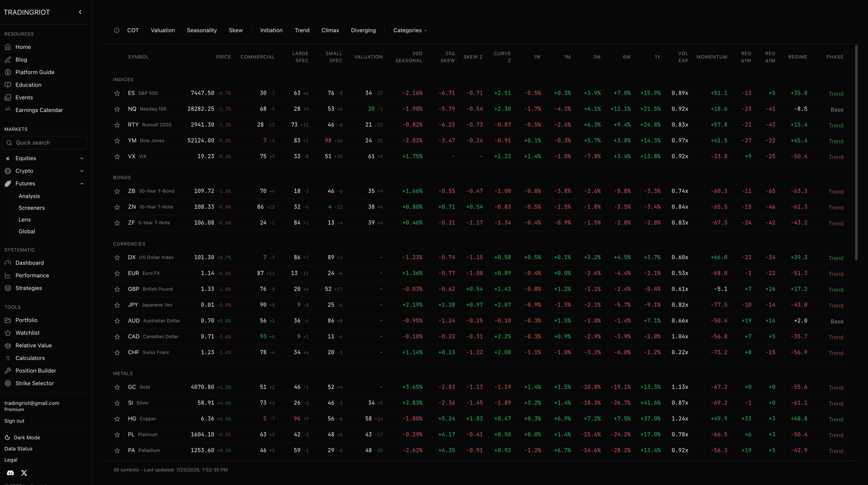
Task: Click the Events icon
Action: tap(8, 97)
